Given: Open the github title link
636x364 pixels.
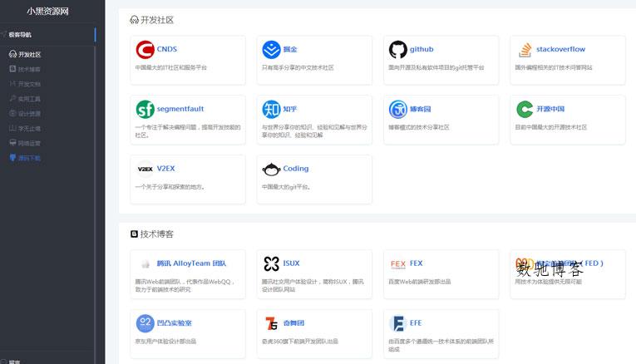Looking at the screenshot, I should click(422, 49).
